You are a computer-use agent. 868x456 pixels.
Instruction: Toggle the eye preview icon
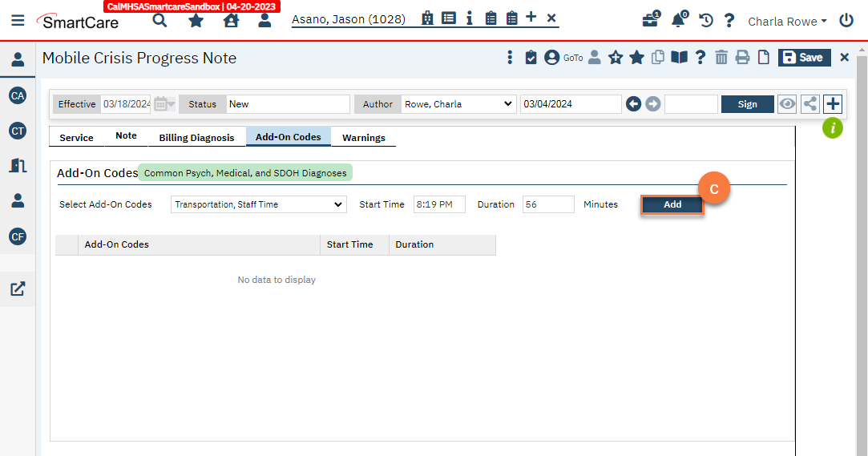pyautogui.click(x=787, y=104)
